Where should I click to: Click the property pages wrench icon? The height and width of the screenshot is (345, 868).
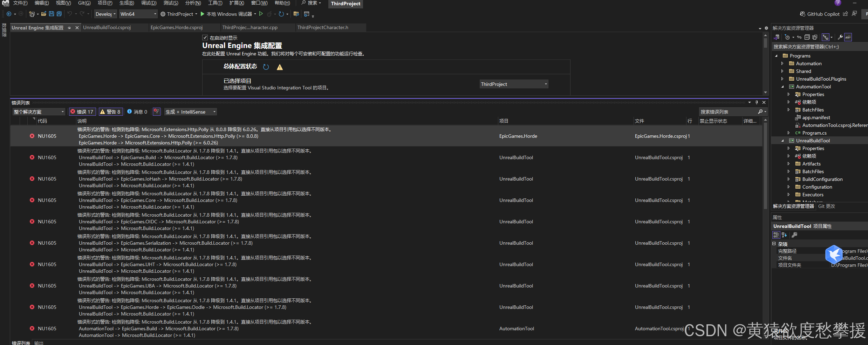(794, 235)
